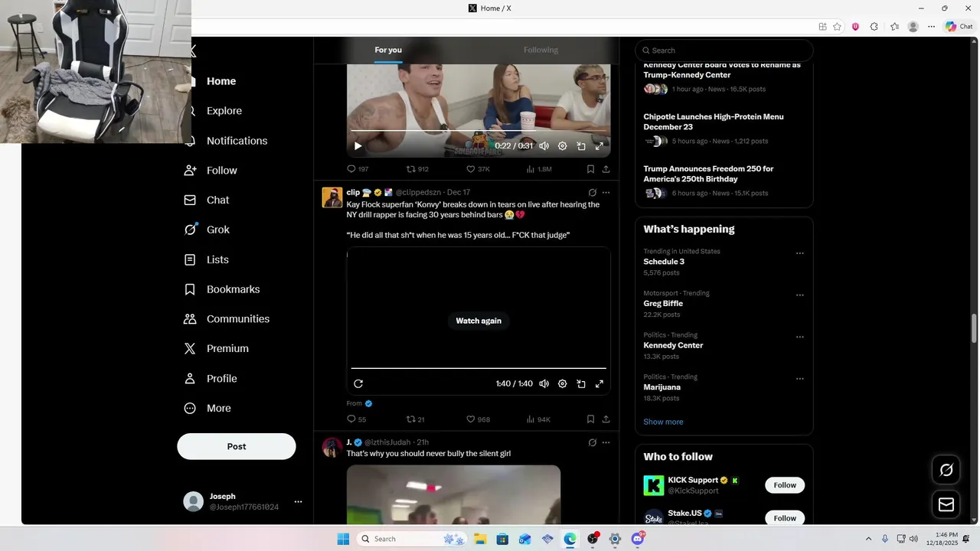Open more options for Kennedy Center trend

pos(800,337)
